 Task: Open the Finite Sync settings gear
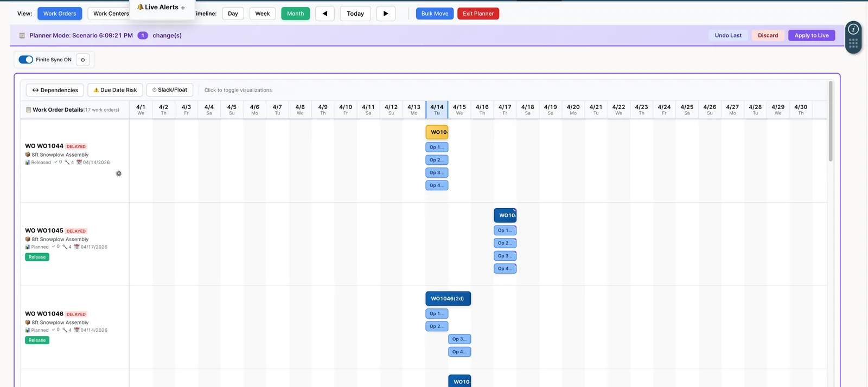coord(83,60)
